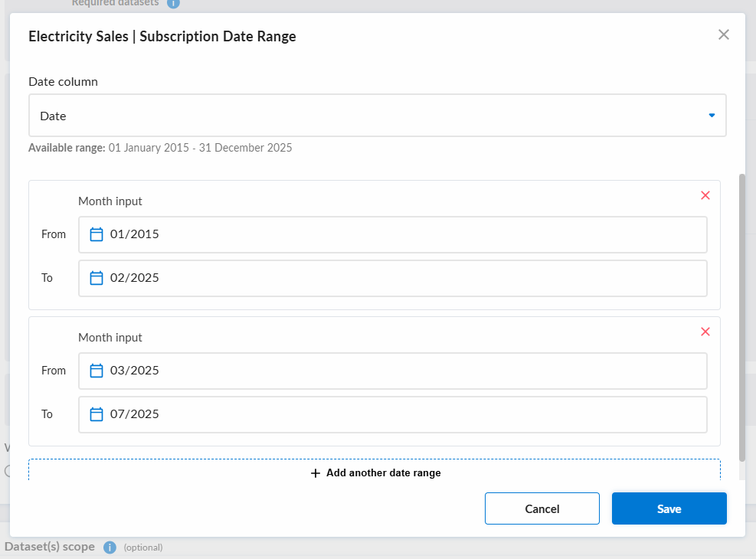Image resolution: width=756 pixels, height=559 pixels.
Task: Open the Date column dropdown
Action: pyautogui.click(x=377, y=115)
